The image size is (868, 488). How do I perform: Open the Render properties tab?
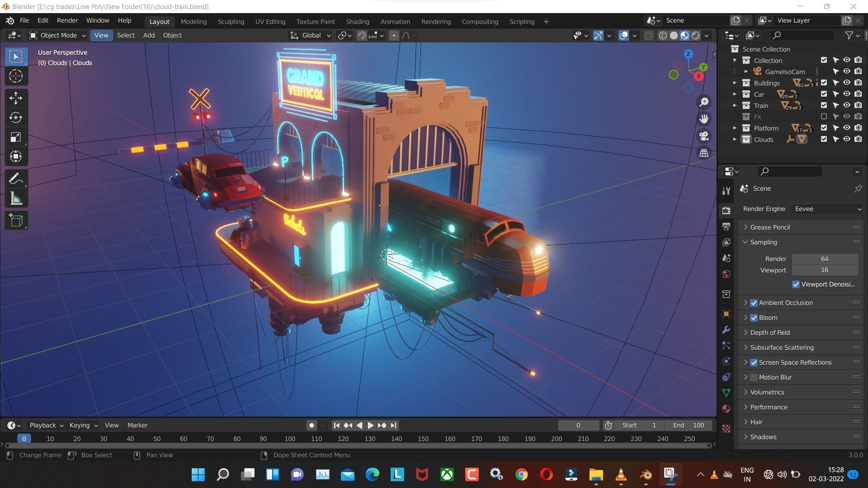(726, 211)
